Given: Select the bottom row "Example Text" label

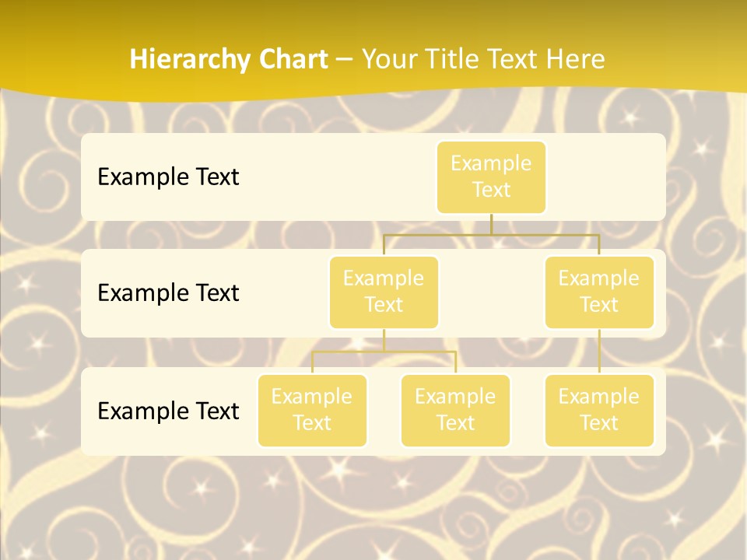Looking at the screenshot, I should (168, 411).
